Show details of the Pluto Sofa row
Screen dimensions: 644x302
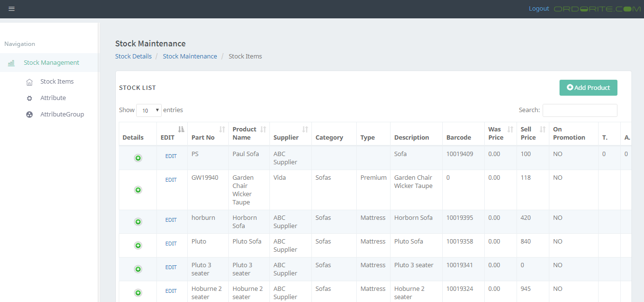pos(138,245)
